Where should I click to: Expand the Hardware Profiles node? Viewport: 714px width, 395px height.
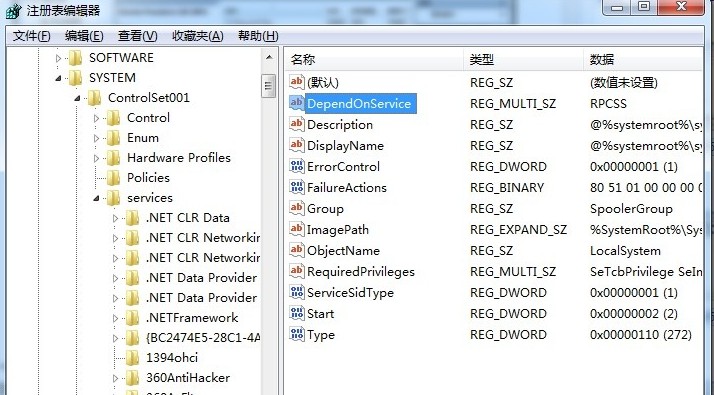pos(97,159)
